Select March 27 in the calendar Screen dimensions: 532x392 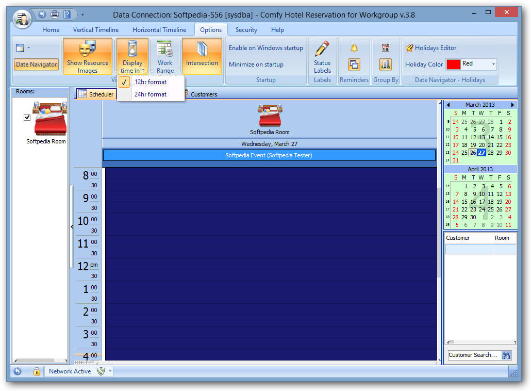(481, 153)
